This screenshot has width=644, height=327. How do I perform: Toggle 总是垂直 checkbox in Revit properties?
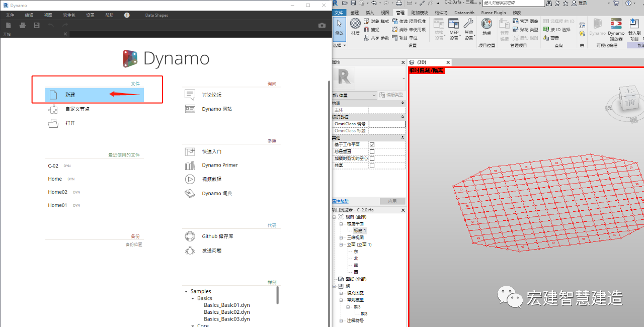372,151
